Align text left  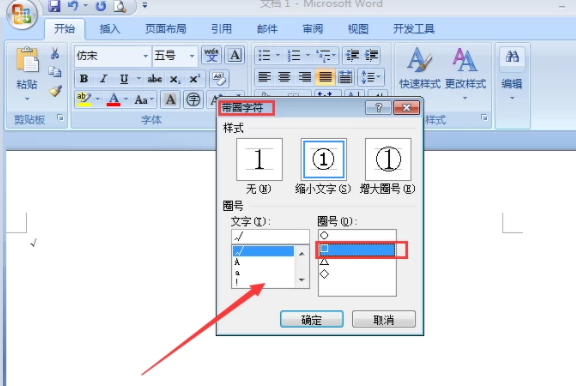pos(264,77)
